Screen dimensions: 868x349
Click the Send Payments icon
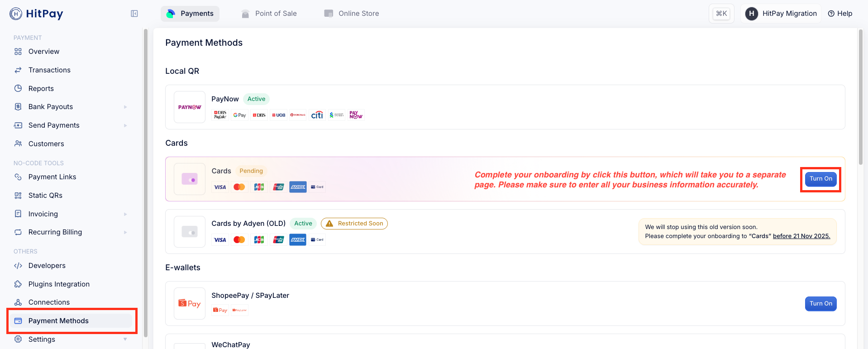(18, 125)
